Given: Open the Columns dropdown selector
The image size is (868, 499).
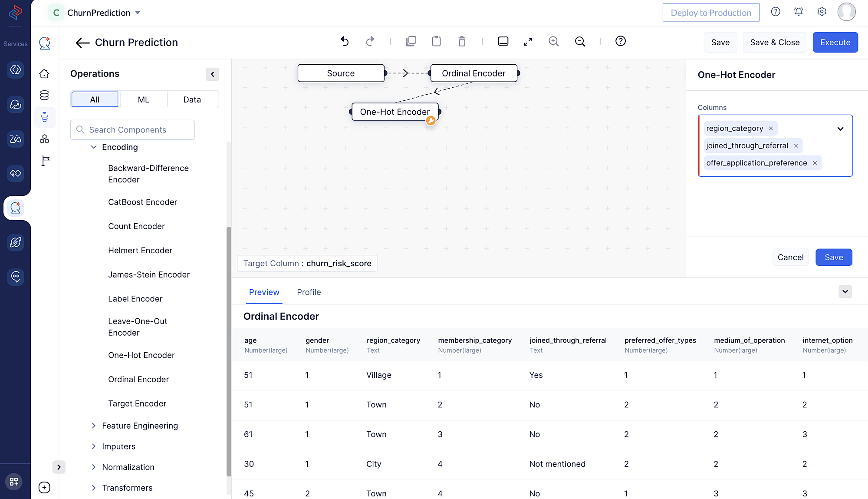Looking at the screenshot, I should pyautogui.click(x=840, y=128).
